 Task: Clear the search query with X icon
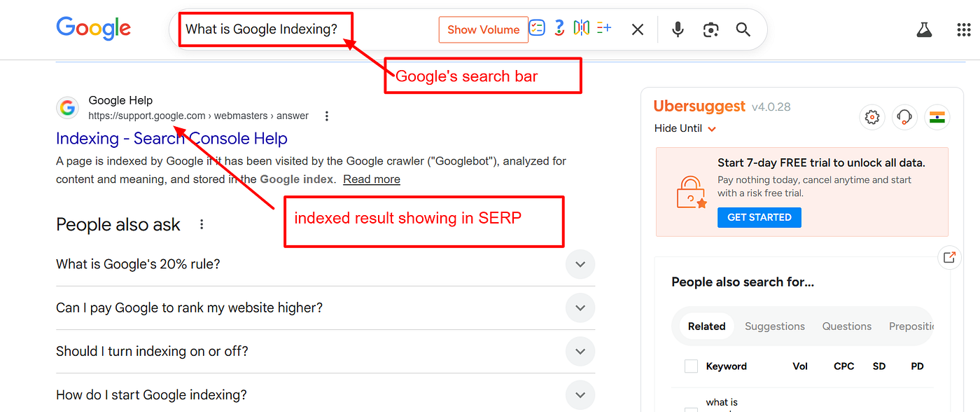coord(637,29)
